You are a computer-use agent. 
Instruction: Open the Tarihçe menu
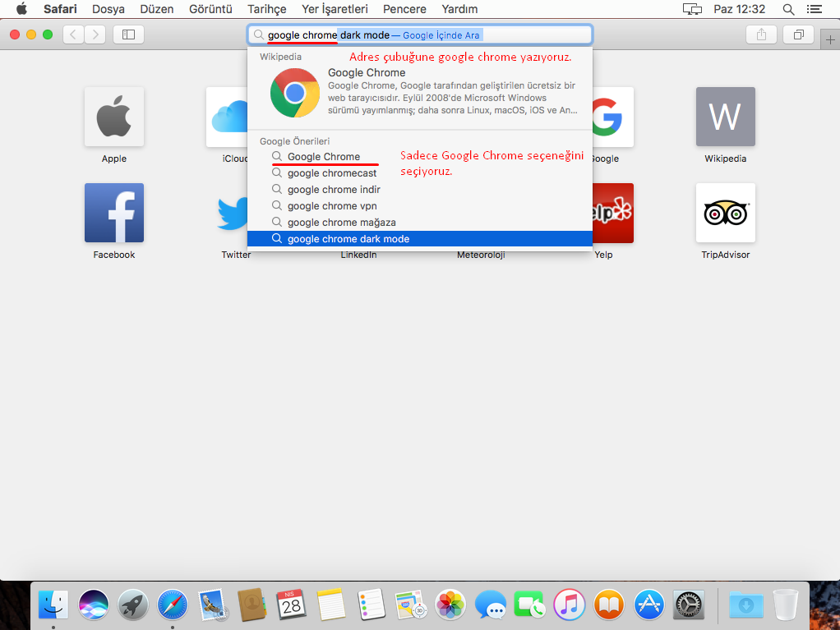coord(267,9)
